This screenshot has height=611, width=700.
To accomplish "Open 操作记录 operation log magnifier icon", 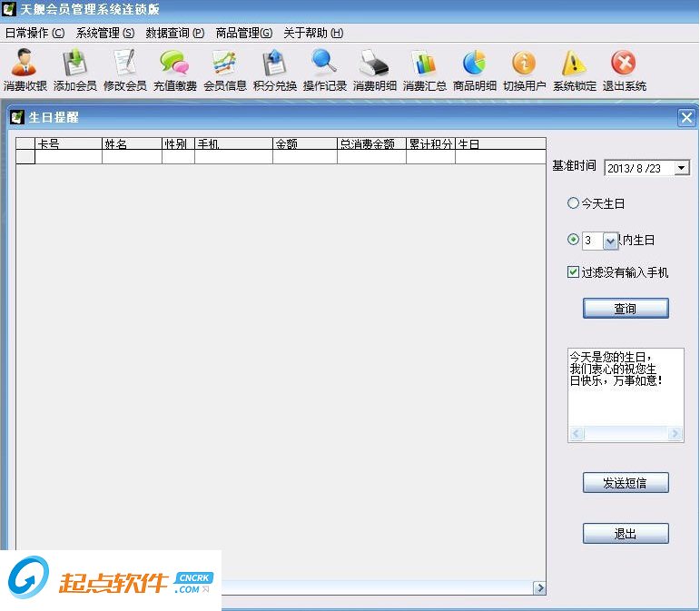I will (x=324, y=70).
